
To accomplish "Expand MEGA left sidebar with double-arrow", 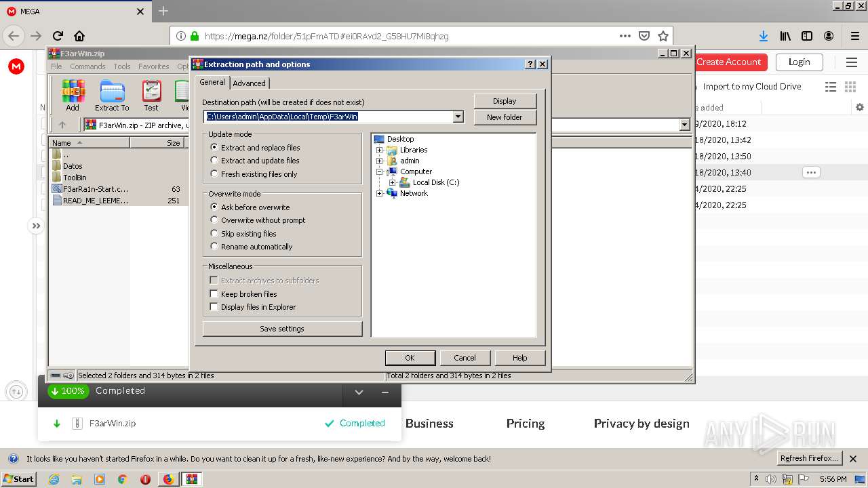I will click(36, 226).
